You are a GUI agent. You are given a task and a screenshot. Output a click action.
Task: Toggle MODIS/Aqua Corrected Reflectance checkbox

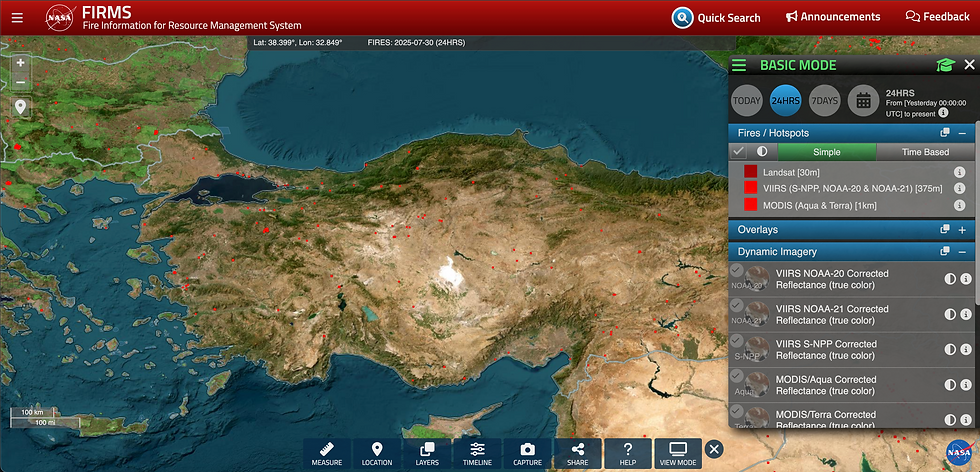coord(737,376)
